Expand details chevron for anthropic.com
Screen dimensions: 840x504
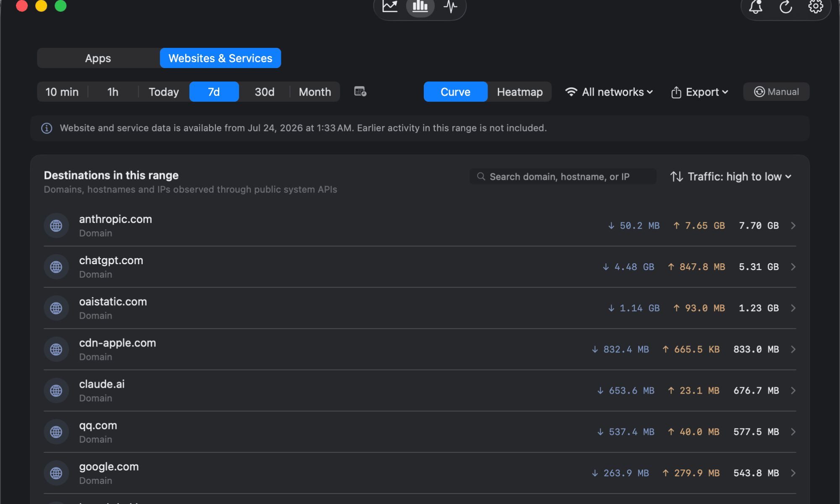click(x=793, y=226)
